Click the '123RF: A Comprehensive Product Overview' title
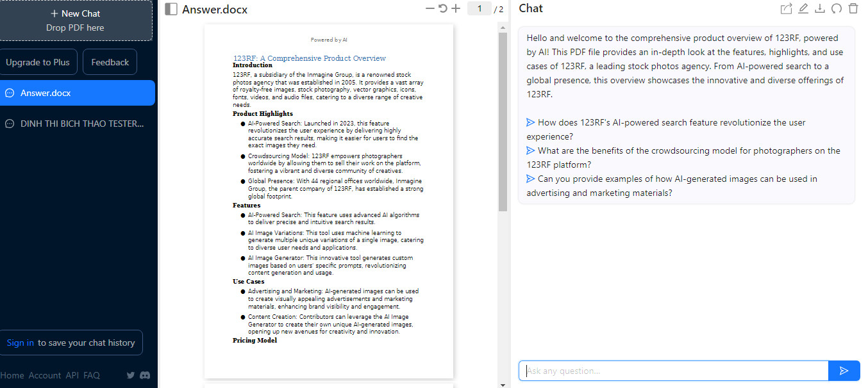The width and height of the screenshot is (868, 388). click(x=310, y=58)
